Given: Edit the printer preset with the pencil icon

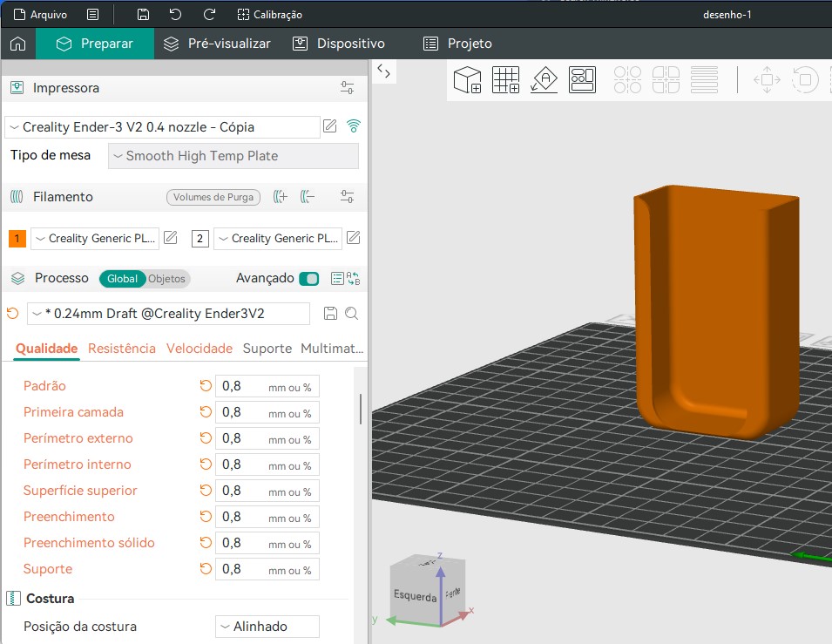Looking at the screenshot, I should click(x=330, y=126).
